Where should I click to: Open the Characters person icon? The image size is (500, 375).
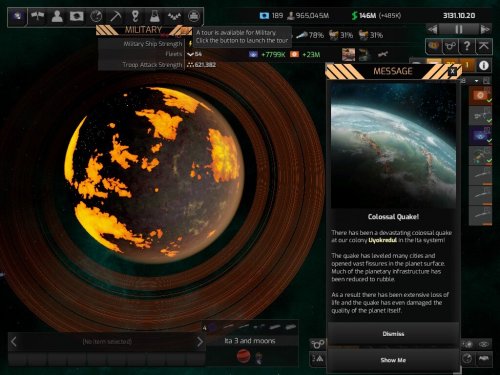(x=57, y=16)
